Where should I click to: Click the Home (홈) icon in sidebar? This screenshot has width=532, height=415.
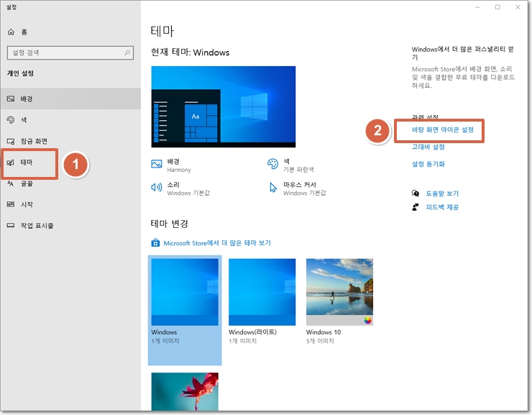point(11,32)
